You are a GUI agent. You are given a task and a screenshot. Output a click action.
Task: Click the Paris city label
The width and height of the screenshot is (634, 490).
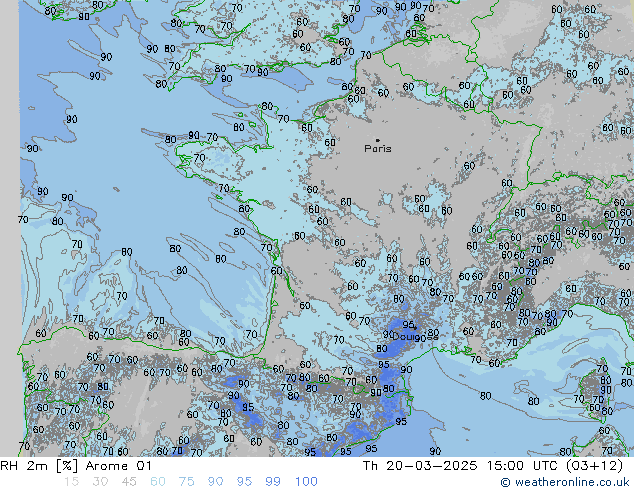(x=378, y=149)
